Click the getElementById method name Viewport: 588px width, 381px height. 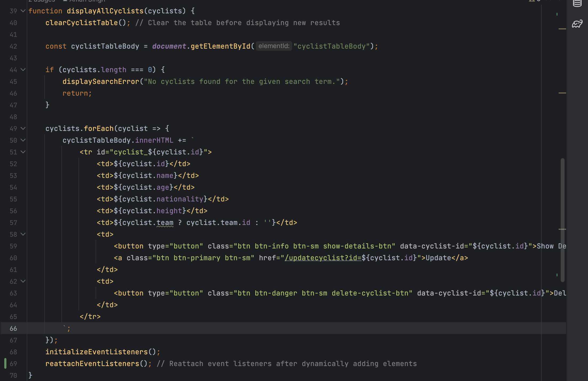pos(221,46)
